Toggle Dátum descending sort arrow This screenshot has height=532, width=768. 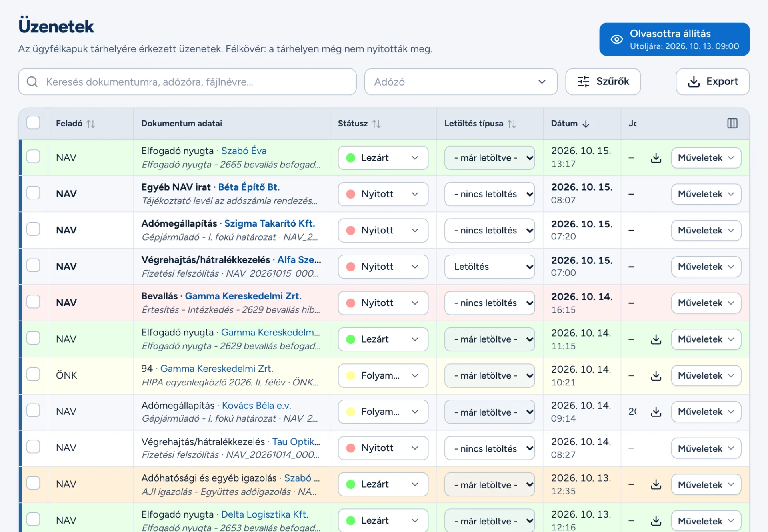coord(586,124)
